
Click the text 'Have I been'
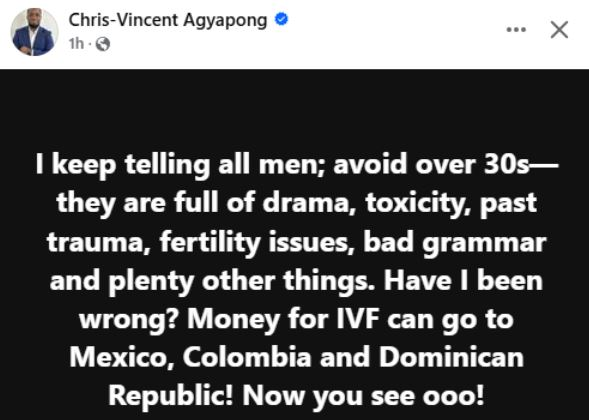[463, 281]
